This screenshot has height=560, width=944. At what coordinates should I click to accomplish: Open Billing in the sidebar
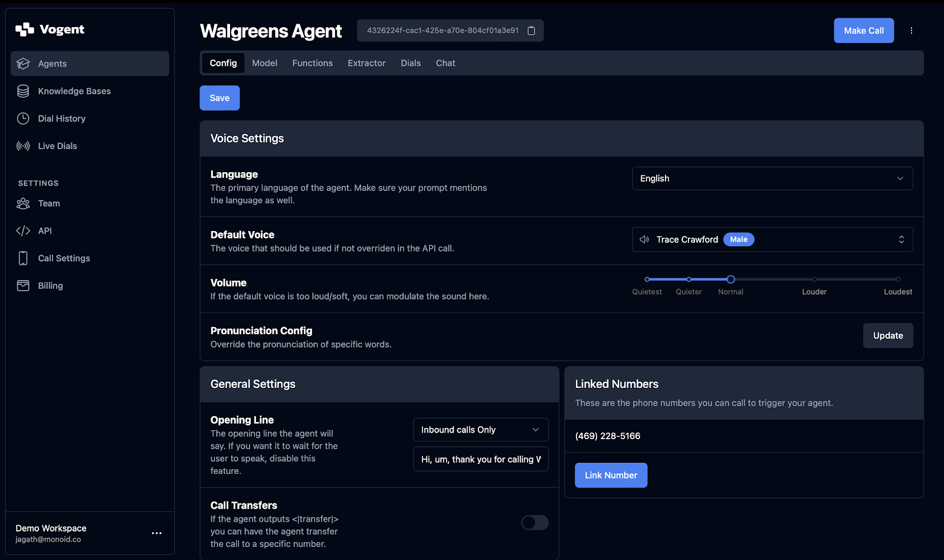tap(90, 286)
